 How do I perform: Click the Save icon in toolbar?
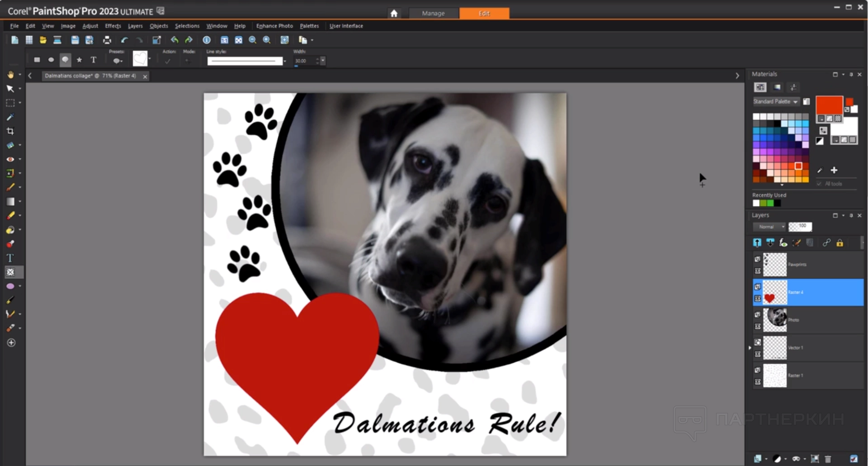tap(75, 40)
